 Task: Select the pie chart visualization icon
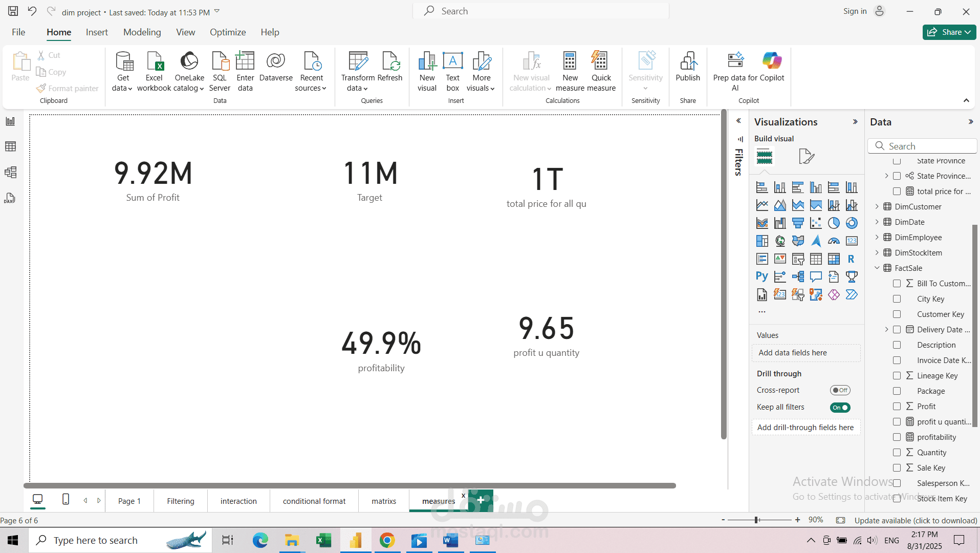834,223
